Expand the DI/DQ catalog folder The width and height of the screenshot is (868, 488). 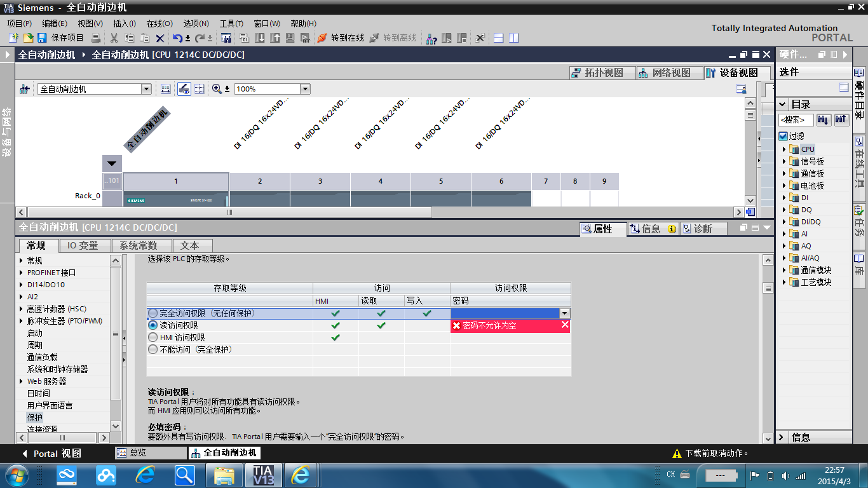tap(784, 222)
